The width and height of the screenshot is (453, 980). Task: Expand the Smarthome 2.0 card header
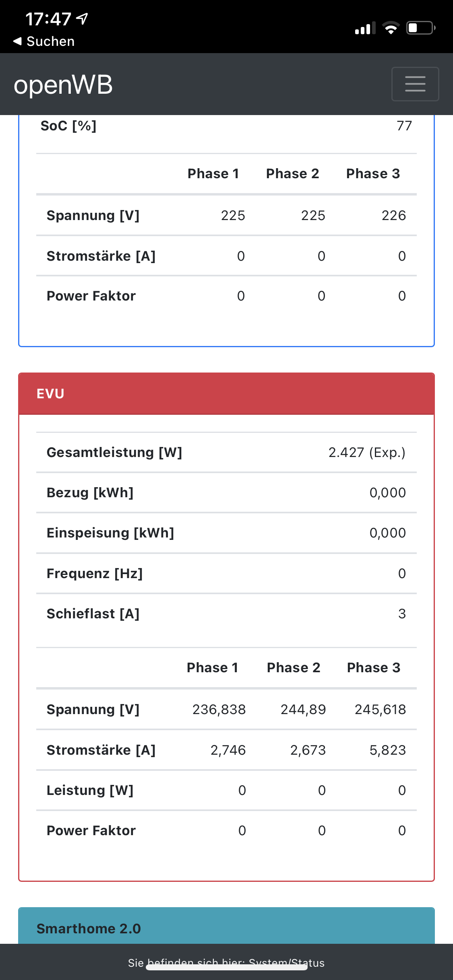(226, 928)
